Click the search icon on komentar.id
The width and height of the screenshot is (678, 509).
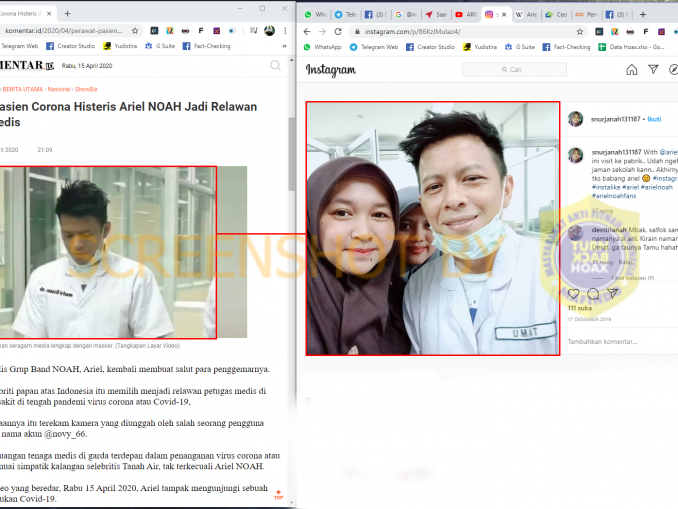point(275,66)
